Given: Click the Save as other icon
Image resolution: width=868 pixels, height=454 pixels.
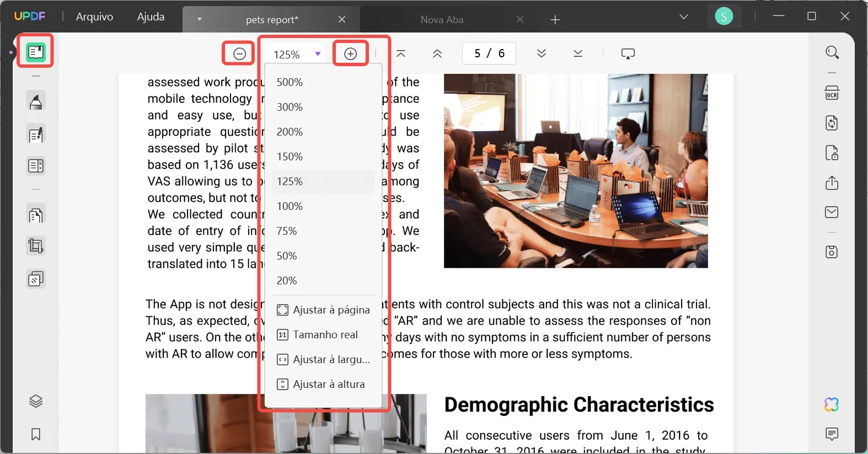Looking at the screenshot, I should [x=832, y=252].
